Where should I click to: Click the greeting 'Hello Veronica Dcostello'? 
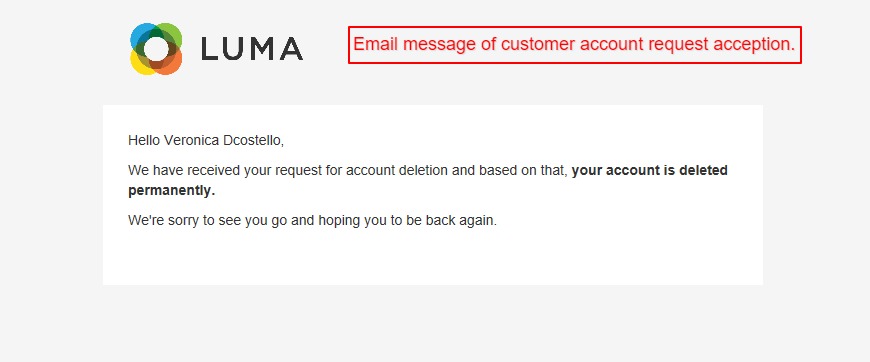(x=206, y=140)
